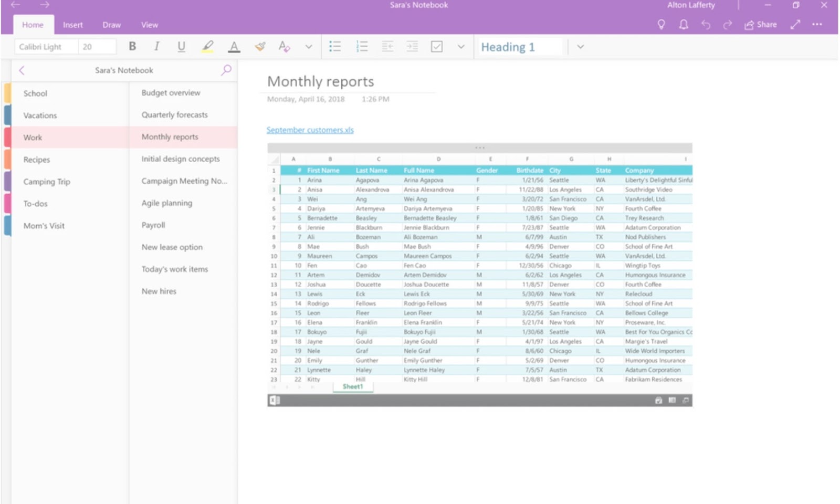Go forward with the title bar arrow
This screenshot has height=504, width=840.
coord(45,5)
